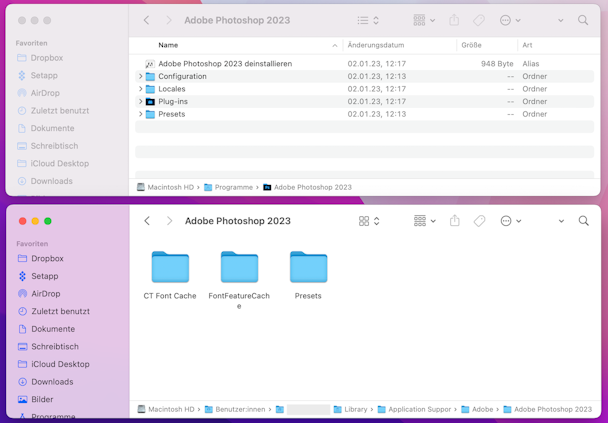Expand the Configuration folder
The image size is (608, 423).
(x=140, y=76)
